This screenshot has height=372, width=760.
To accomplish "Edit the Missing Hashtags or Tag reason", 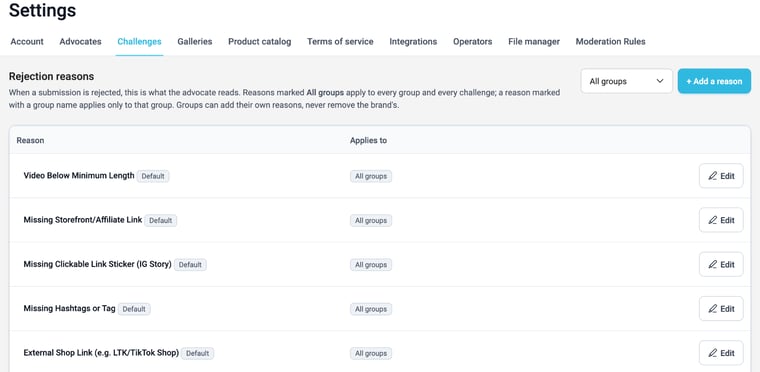I will (x=721, y=309).
